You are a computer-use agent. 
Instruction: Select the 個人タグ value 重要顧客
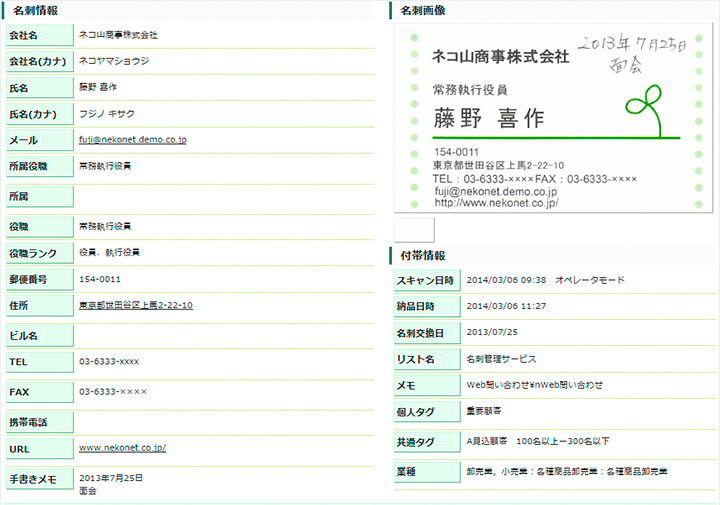485,411
